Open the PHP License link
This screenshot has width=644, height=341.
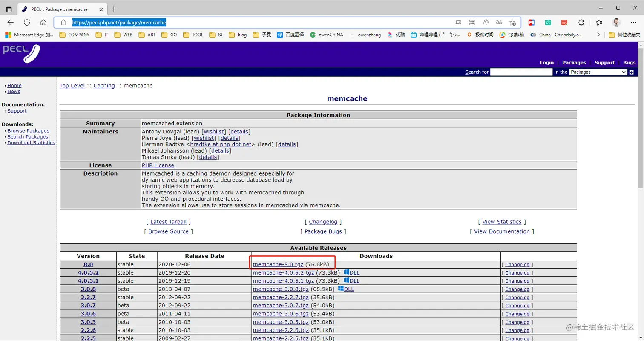point(158,165)
